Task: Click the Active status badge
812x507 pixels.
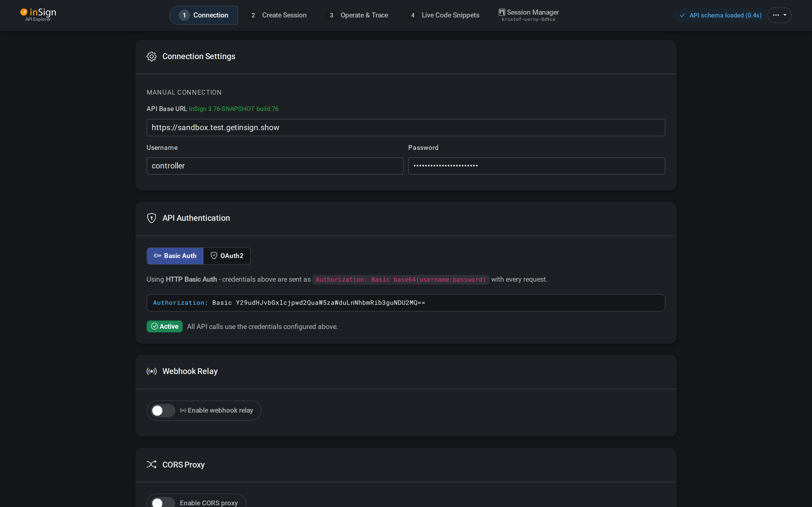Action: coord(164,326)
